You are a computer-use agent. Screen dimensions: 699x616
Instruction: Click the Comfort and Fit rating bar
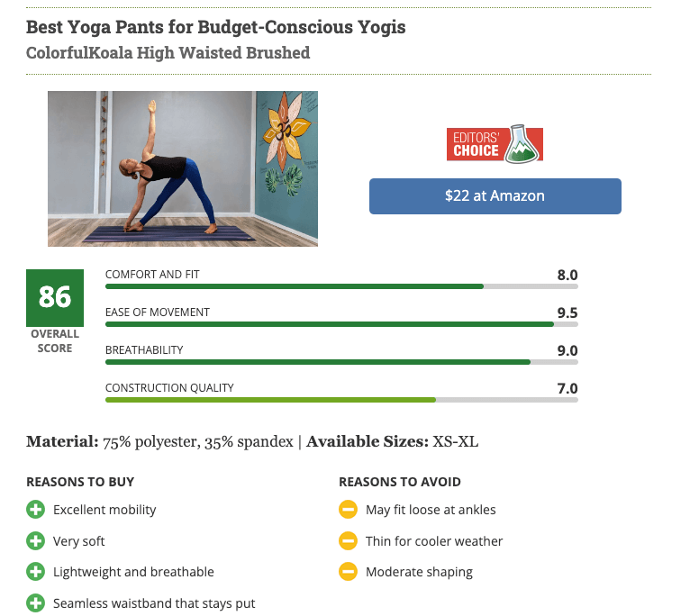click(x=341, y=286)
